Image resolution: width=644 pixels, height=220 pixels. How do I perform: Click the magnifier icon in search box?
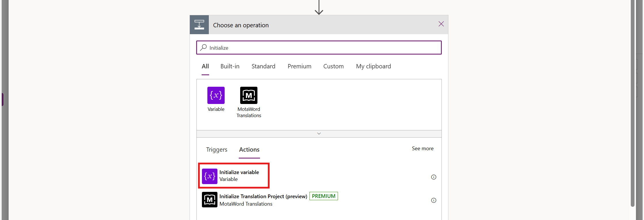(x=204, y=47)
